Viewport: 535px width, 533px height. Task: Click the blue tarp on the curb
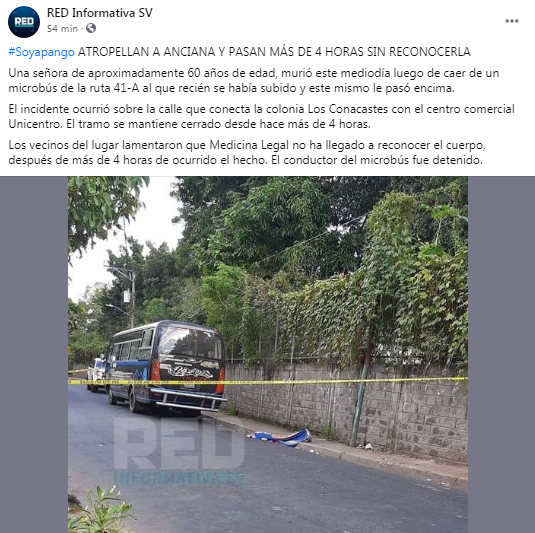pyautogui.click(x=280, y=438)
